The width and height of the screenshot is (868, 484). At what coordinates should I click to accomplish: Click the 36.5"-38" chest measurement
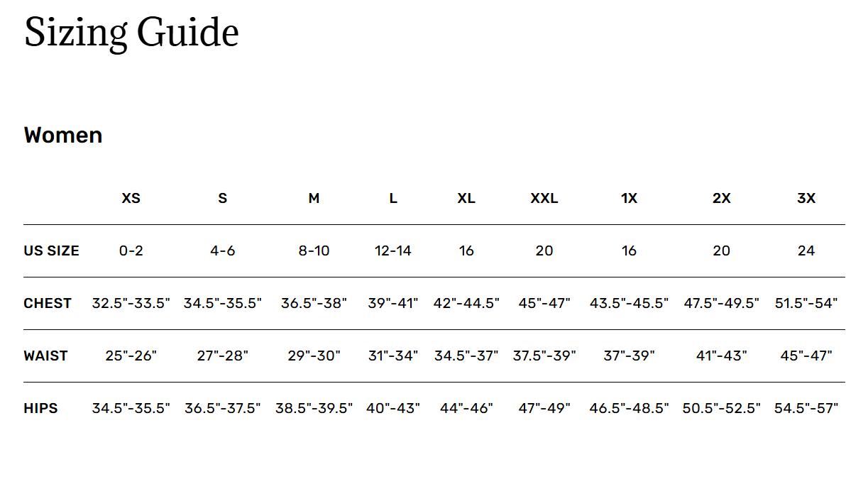[x=314, y=303]
